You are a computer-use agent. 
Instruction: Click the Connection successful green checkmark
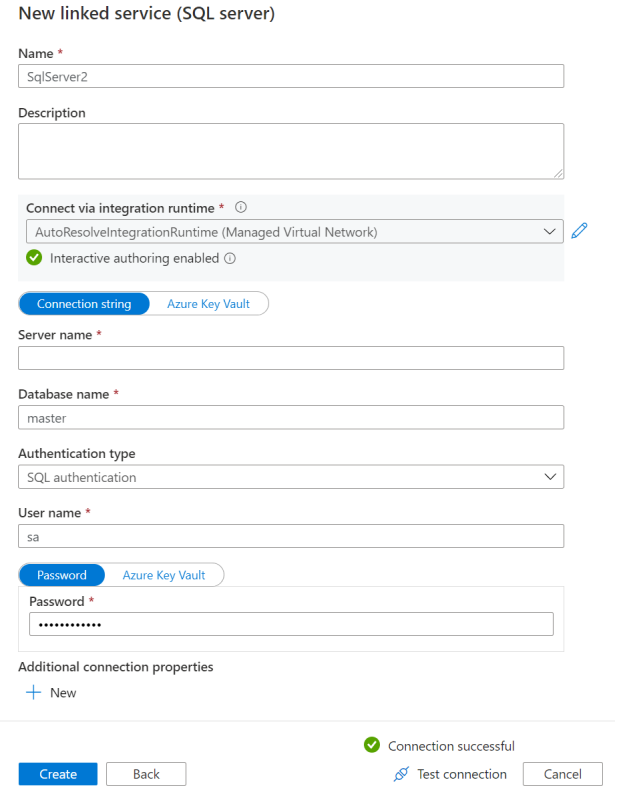tap(371, 746)
